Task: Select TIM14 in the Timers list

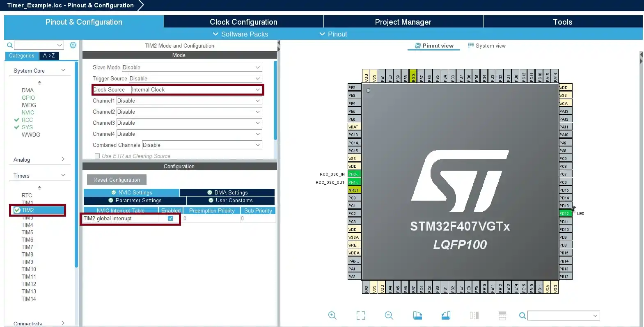Action: (x=29, y=299)
